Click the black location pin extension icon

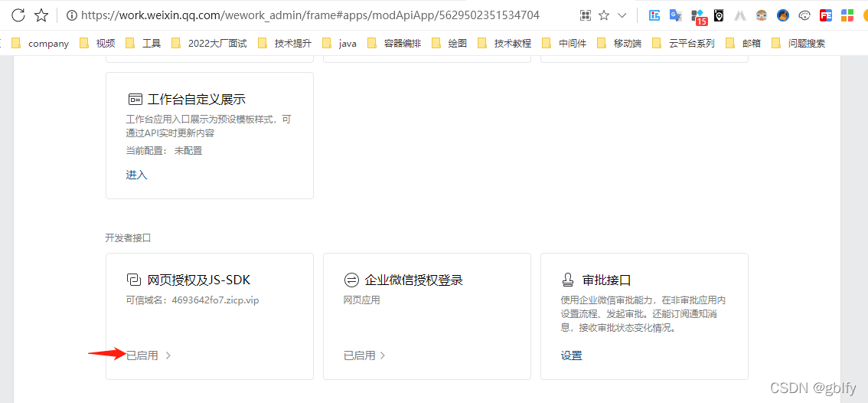[x=719, y=15]
